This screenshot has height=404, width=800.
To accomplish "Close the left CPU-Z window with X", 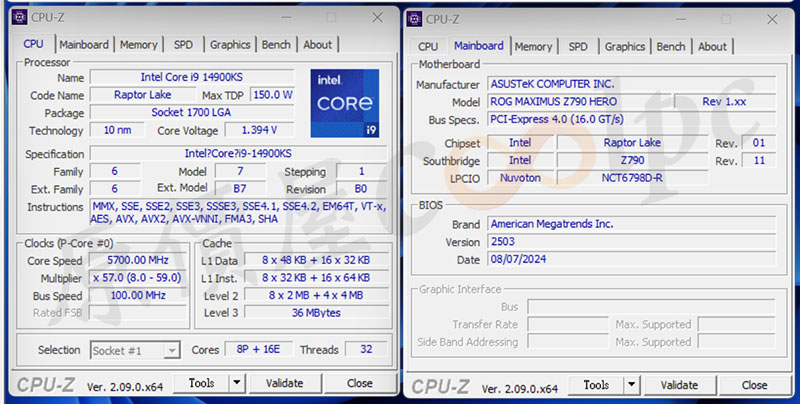I will click(378, 17).
